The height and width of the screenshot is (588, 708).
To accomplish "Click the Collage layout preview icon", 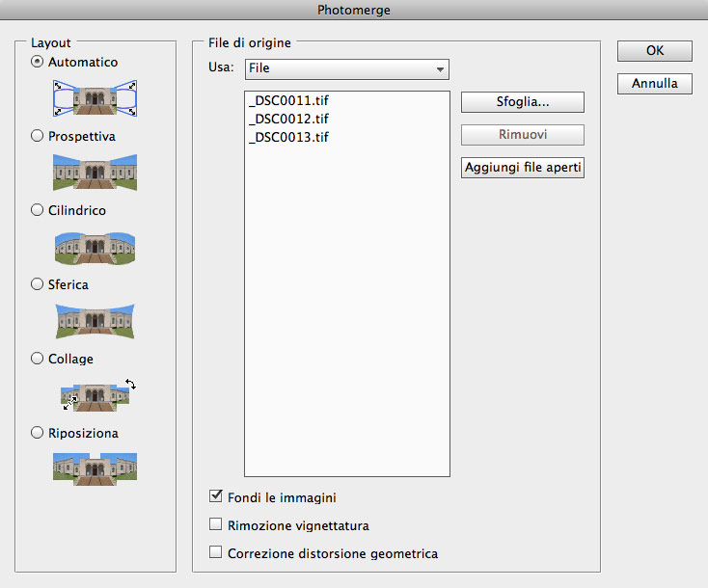I will click(x=95, y=395).
